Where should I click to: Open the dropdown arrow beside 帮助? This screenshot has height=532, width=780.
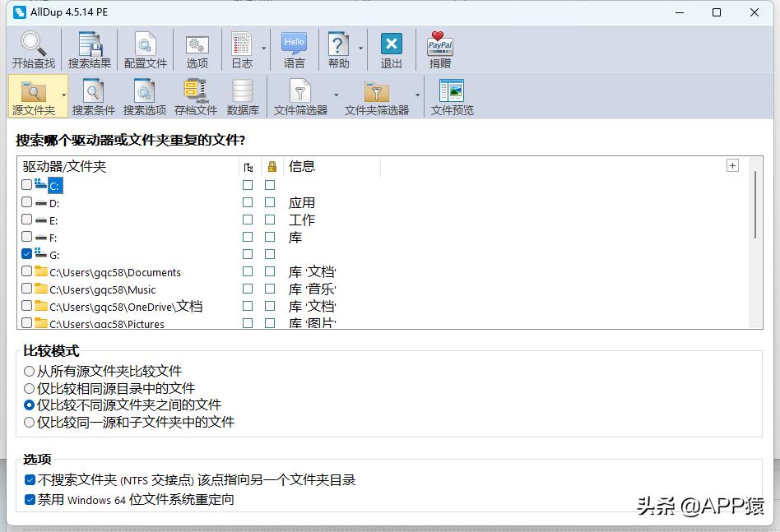[x=360, y=49]
